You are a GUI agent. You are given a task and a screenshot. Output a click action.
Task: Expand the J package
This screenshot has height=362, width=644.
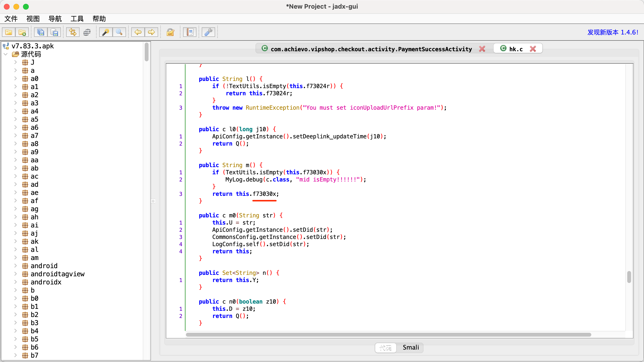(x=16, y=62)
